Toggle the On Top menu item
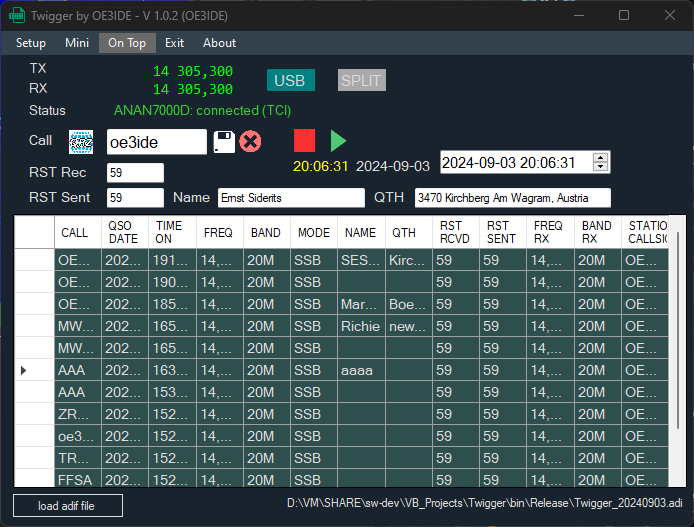Screen dimensions: 694x527 pyautogui.click(x=127, y=43)
